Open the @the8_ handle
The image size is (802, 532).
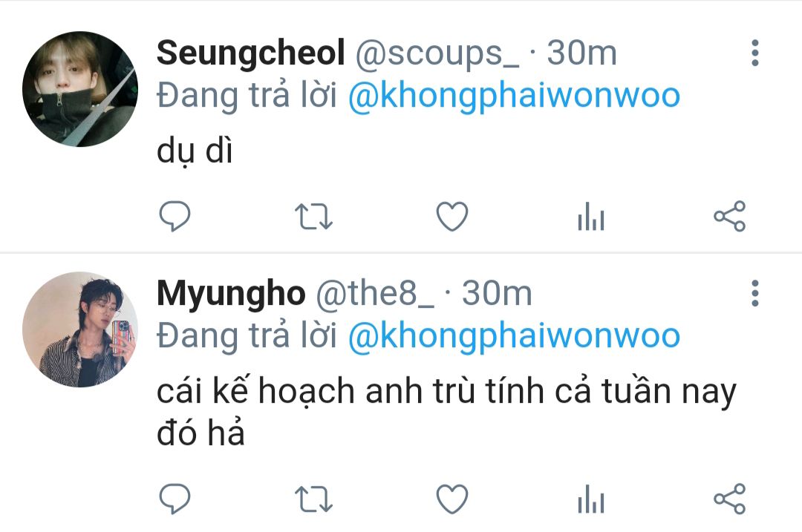tap(375, 294)
